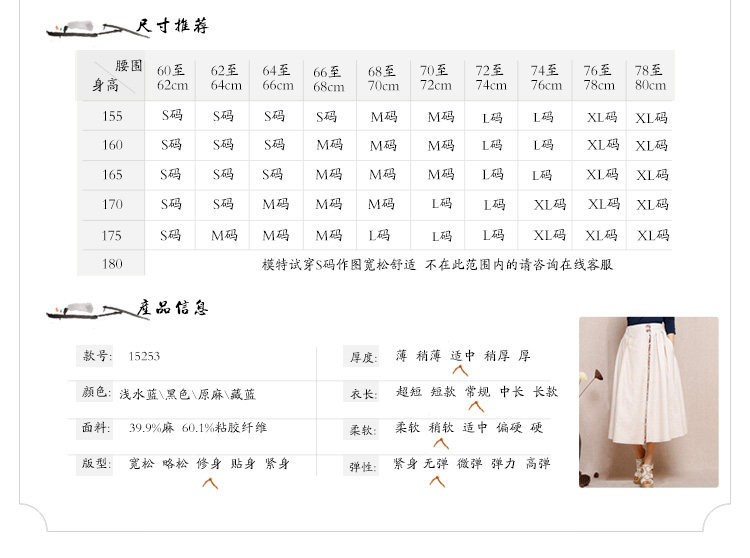Click the style number 15253

144,356
